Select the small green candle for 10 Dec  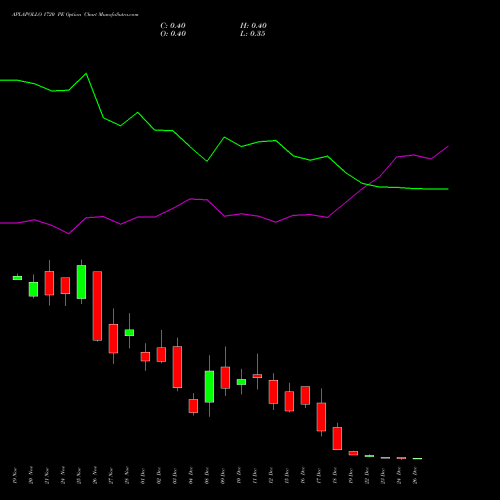pyautogui.click(x=241, y=382)
